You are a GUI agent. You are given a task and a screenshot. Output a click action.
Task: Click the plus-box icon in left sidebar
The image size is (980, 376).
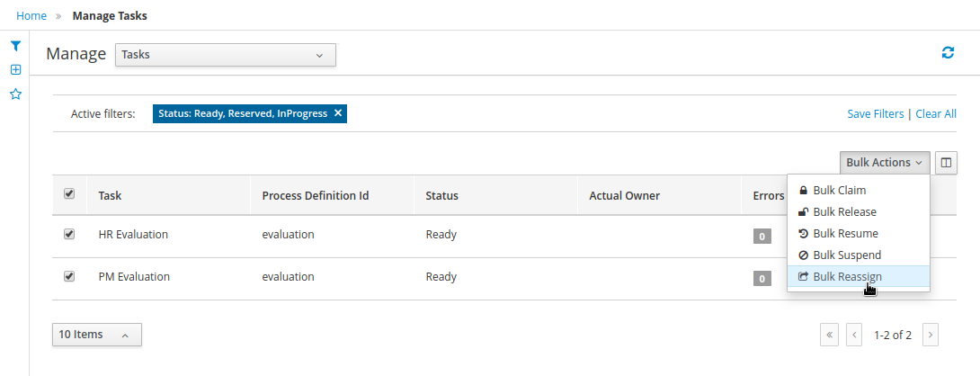point(15,69)
